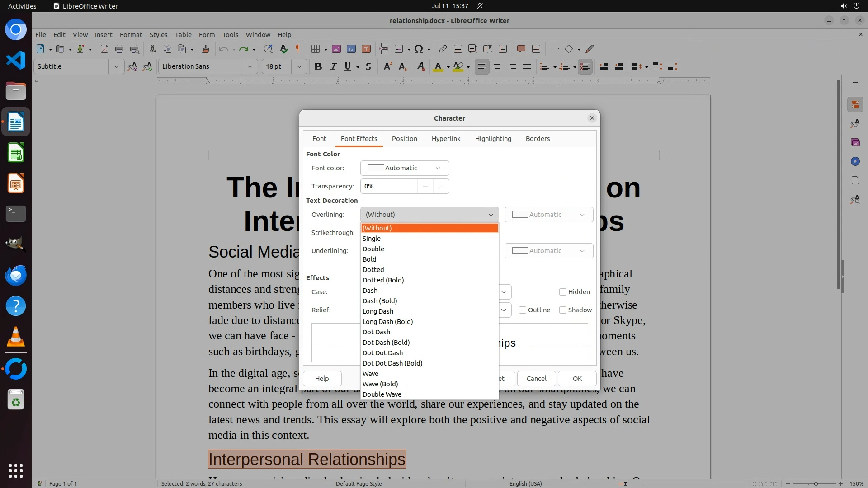Click Insert Hyperlink toolbar icon
Screen dimensions: 868x488
(x=443, y=49)
